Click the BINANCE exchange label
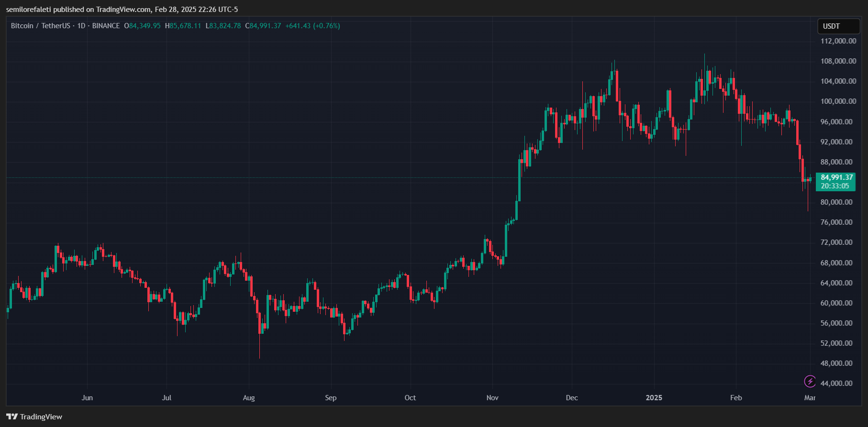868x427 pixels. tap(106, 26)
